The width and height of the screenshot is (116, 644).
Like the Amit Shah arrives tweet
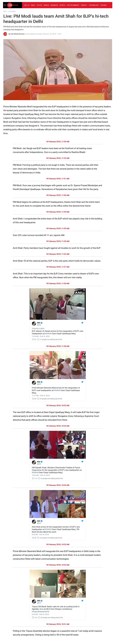(x=33, y=538)
